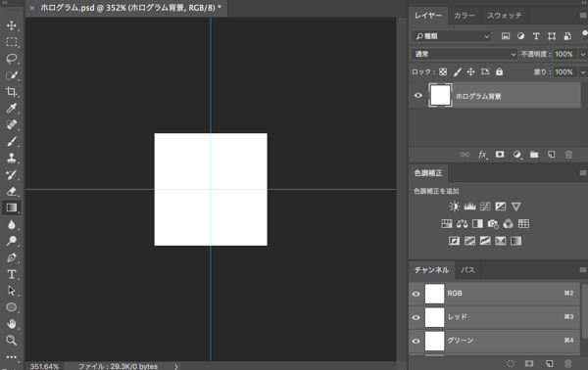
Task: Expand the 塗り fill slider arrow
Action: point(583,71)
